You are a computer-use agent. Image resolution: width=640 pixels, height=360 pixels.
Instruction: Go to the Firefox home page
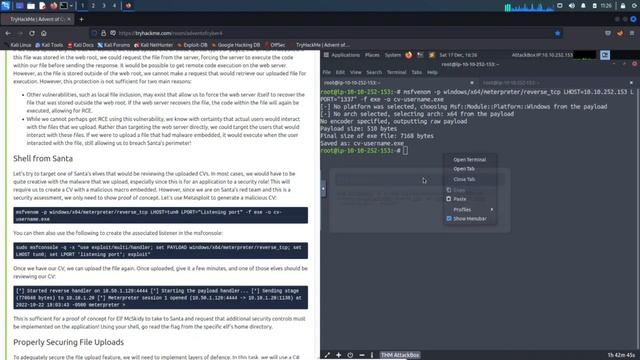click(44, 33)
